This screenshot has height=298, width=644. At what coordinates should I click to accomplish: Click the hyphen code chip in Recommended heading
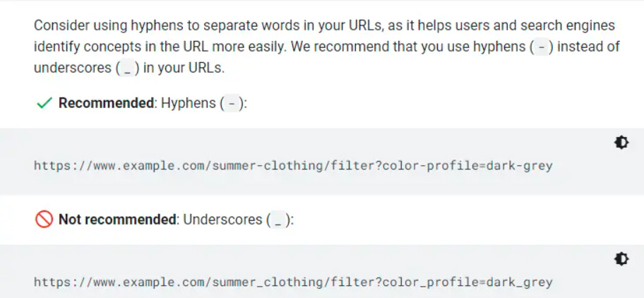pyautogui.click(x=232, y=103)
